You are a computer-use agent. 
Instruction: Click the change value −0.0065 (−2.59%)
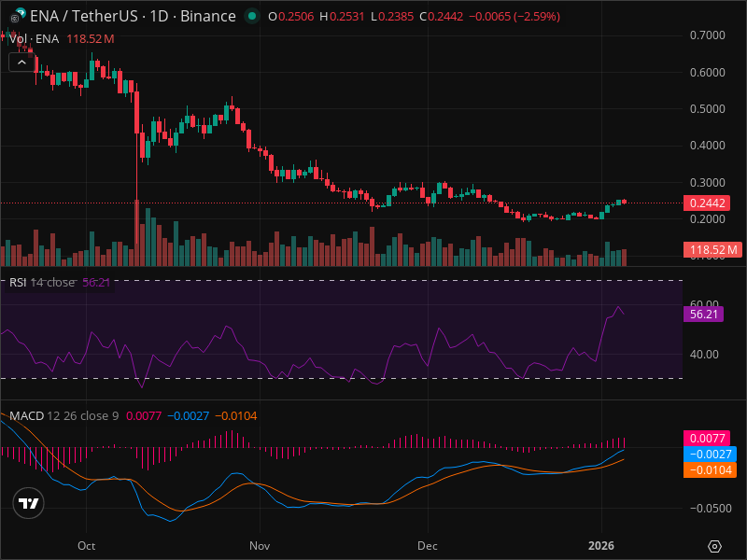(514, 17)
